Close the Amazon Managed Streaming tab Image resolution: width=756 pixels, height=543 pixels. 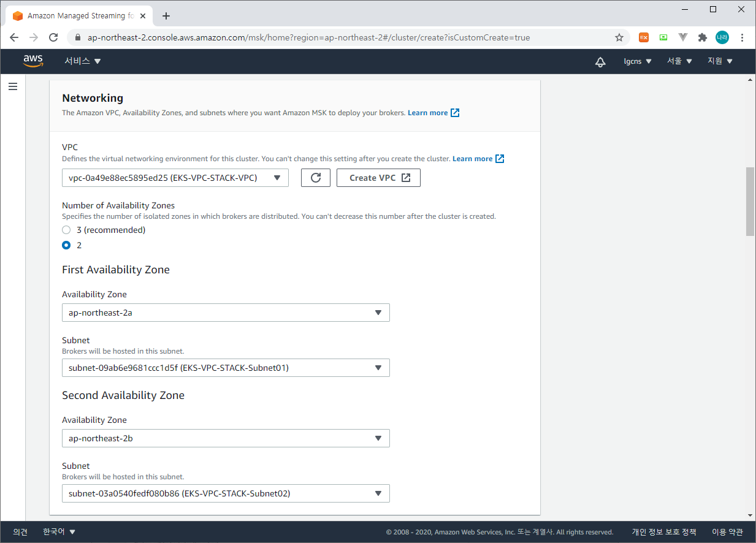click(x=144, y=16)
